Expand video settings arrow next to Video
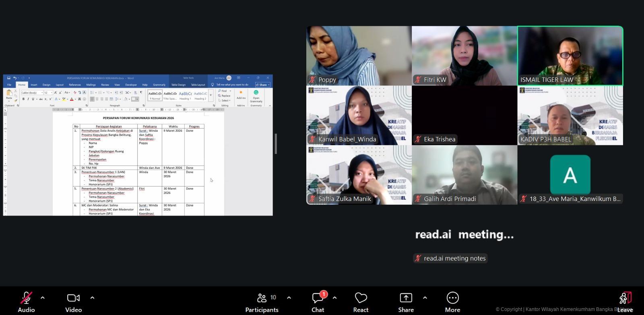Image resolution: width=644 pixels, height=315 pixels. [x=92, y=298]
